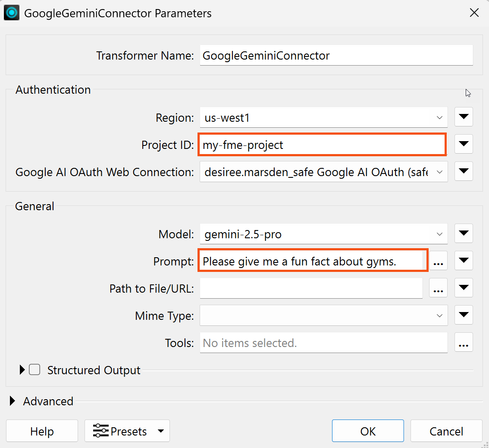The width and height of the screenshot is (489, 448).
Task: Click the 'Path to File/URL:' label
Action: [151, 288]
